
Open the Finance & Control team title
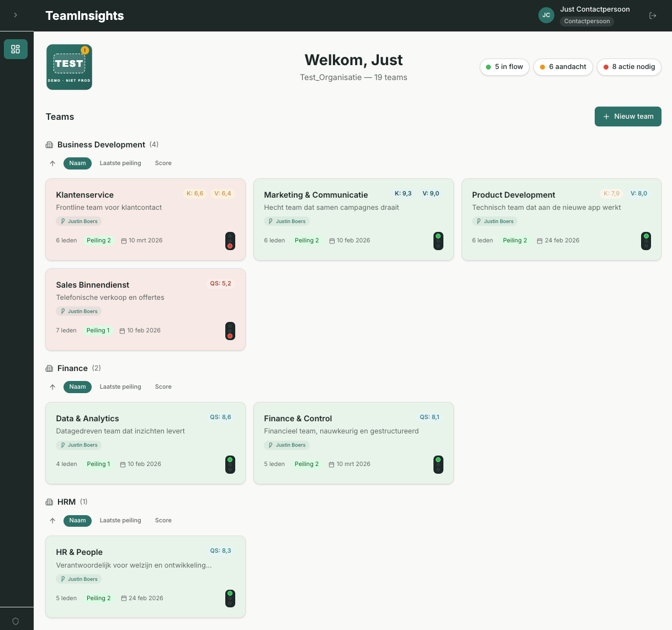298,419
